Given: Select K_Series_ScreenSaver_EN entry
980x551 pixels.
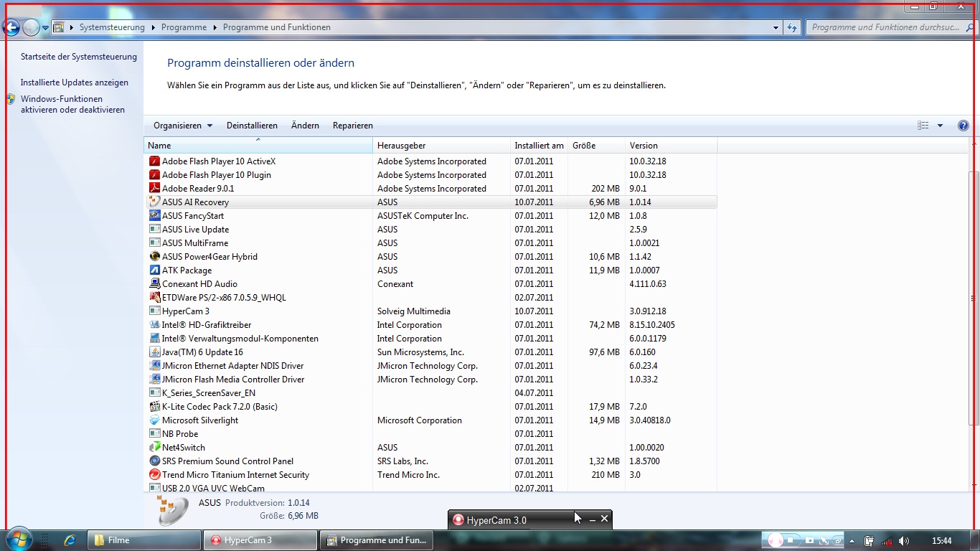Looking at the screenshot, I should tap(430, 393).
